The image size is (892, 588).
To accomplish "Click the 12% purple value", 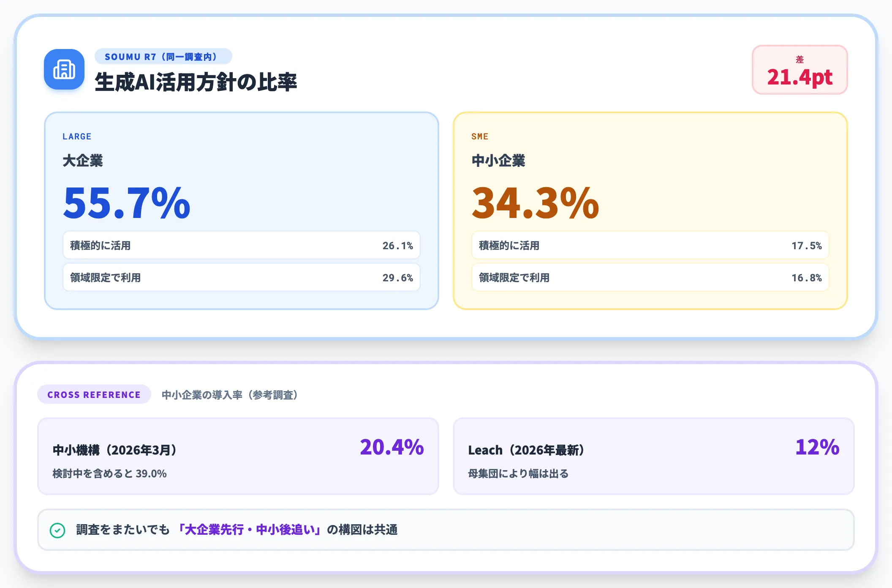I will 817,447.
